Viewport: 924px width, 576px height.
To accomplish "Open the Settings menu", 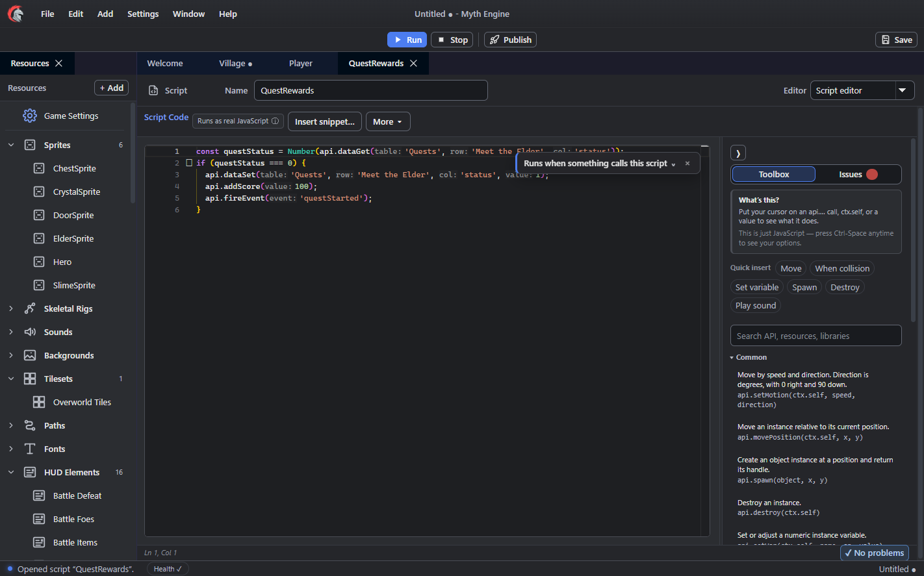I will 143,14.
